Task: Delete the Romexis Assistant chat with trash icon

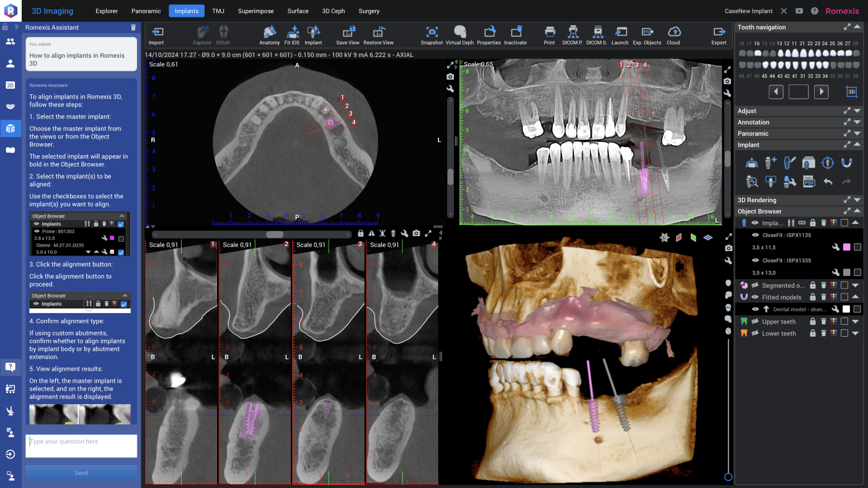Action: click(x=133, y=27)
